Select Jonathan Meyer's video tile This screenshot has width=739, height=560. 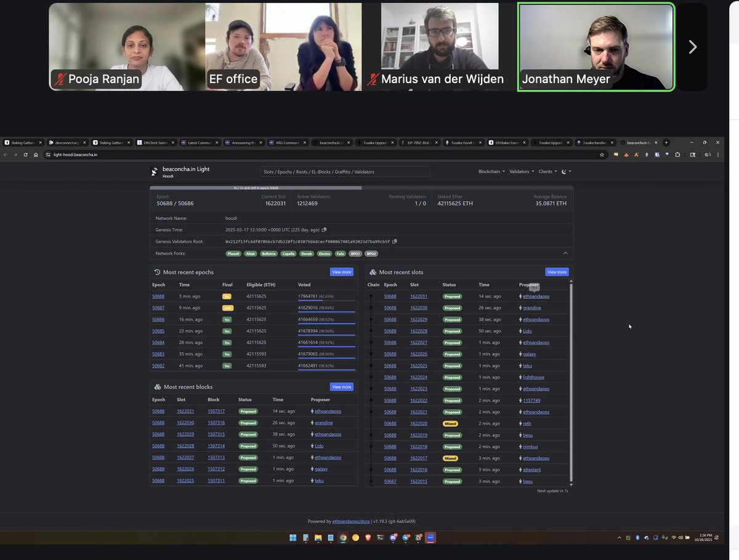(x=596, y=47)
